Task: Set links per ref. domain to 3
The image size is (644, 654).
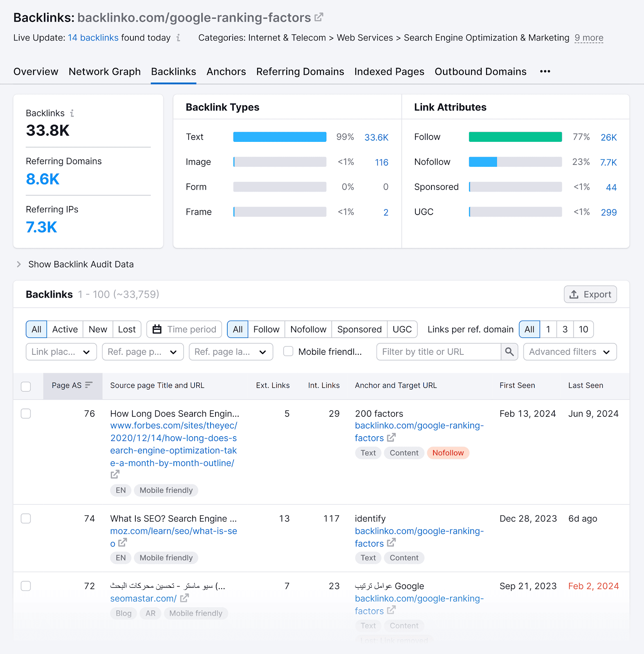Action: (x=565, y=329)
